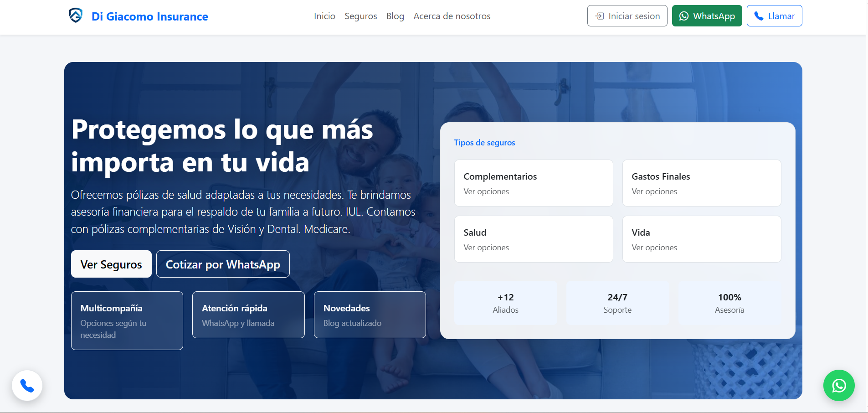Click the floating blue phone call icon
Viewport: 868px width, 413px height.
[27, 386]
